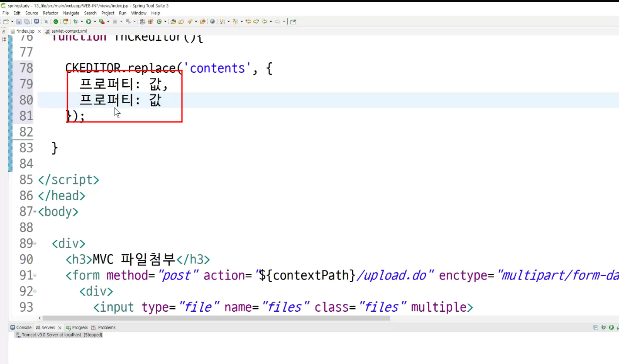Click the editor horizontal scrollbar thumb
This screenshot has width=619, height=364.
tap(216, 318)
